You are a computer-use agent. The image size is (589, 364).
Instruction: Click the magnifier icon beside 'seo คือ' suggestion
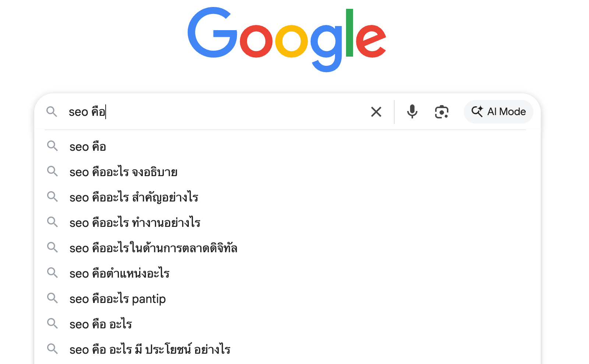(53, 146)
